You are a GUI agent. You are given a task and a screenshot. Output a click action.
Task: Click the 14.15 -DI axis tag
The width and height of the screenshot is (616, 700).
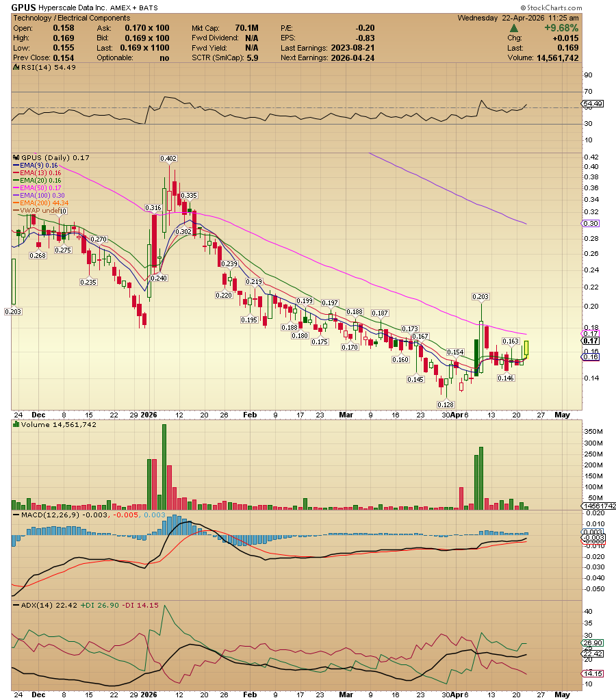point(593,674)
